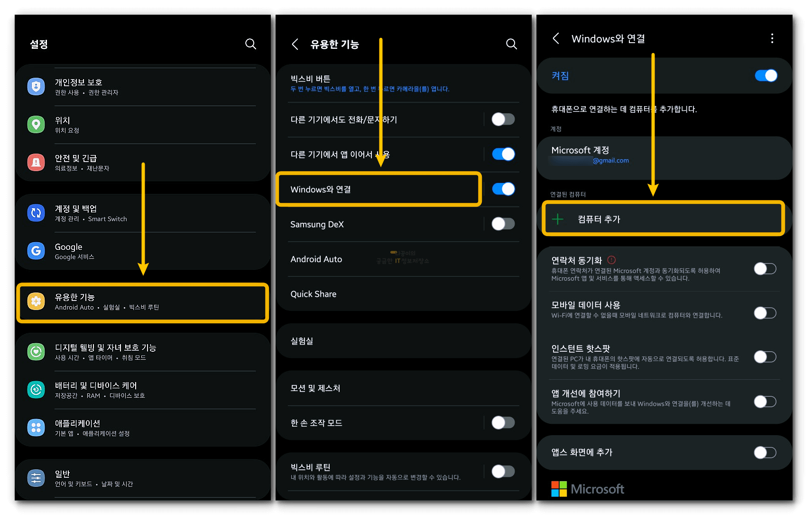
Task: Tap the red info icon beside 연락처 동기화
Action: click(x=611, y=260)
